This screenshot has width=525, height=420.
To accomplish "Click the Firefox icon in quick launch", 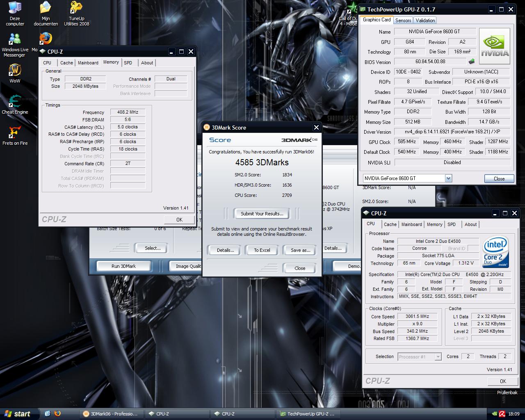I will coord(57,413).
